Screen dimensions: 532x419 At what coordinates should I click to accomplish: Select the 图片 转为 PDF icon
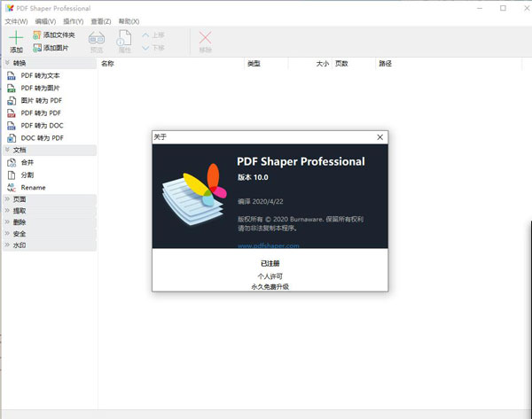[x=12, y=101]
